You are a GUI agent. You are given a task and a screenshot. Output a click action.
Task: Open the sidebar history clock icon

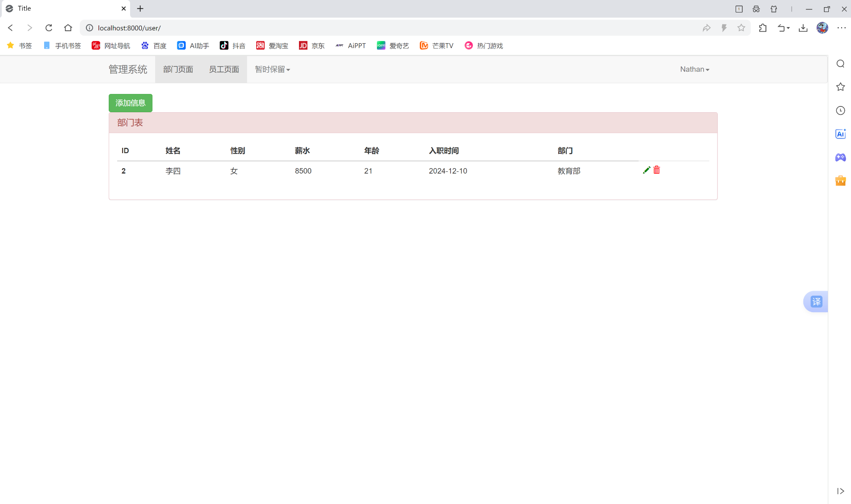841,110
